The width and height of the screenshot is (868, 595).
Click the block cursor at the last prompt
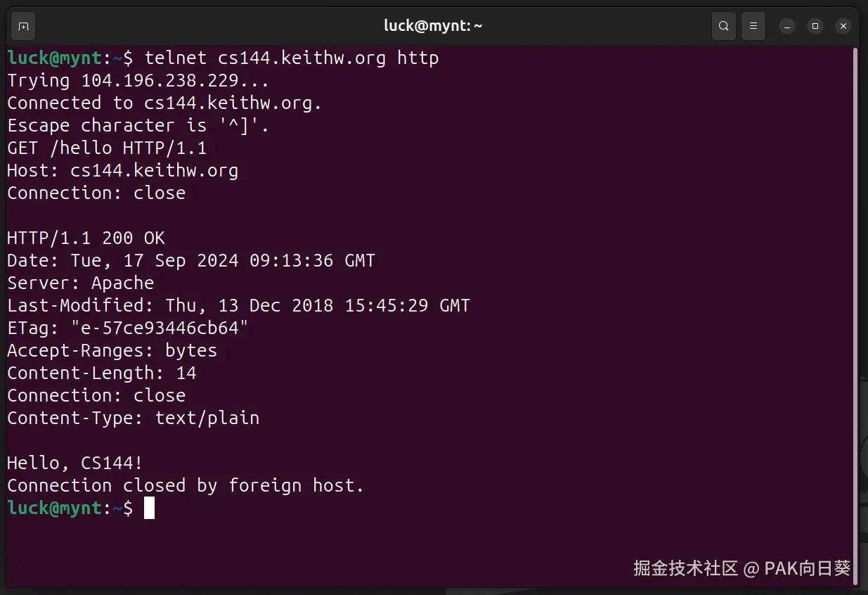(149, 508)
